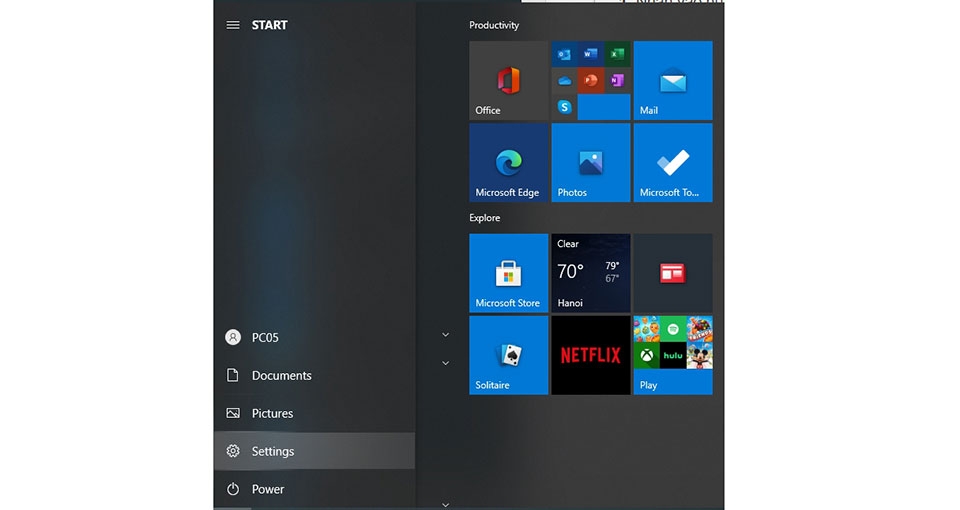Open Outlook in the Office apps folder
This screenshot has height=510, width=960.
pos(564,54)
